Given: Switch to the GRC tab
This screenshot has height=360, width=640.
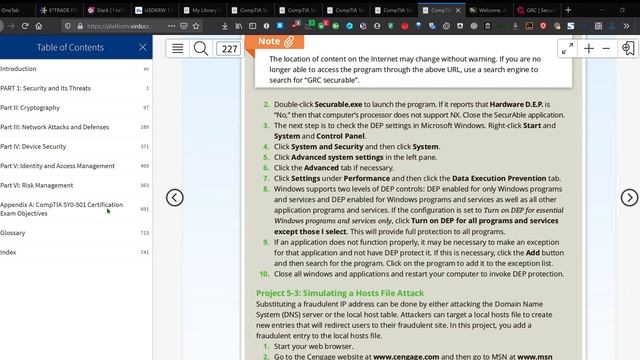Looking at the screenshot, I should point(537,10).
